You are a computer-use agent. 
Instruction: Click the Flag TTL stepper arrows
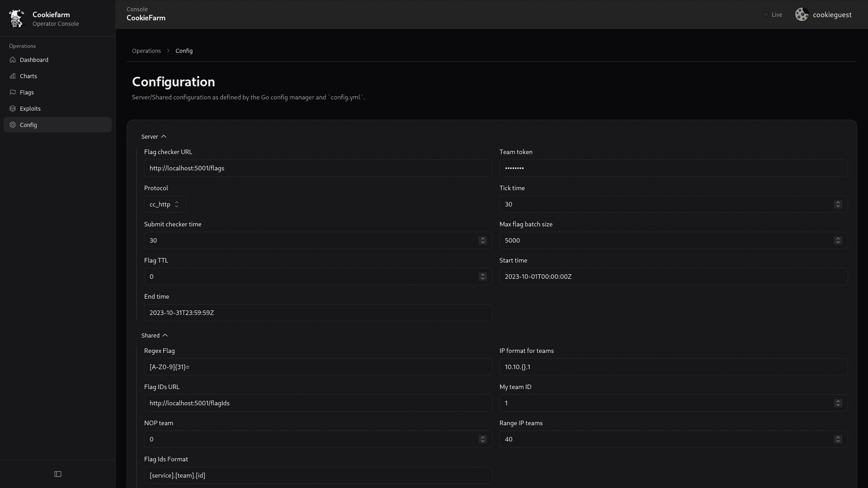(x=482, y=277)
